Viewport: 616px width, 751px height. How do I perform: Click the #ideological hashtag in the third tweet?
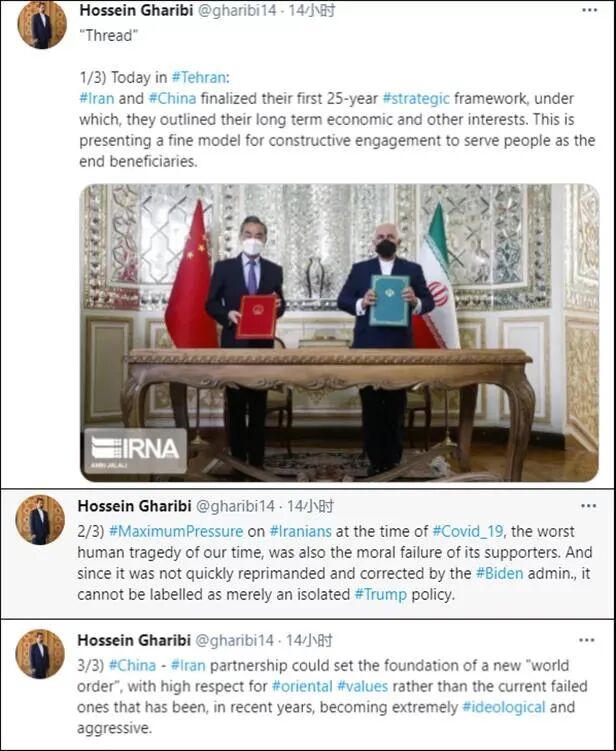(503, 707)
